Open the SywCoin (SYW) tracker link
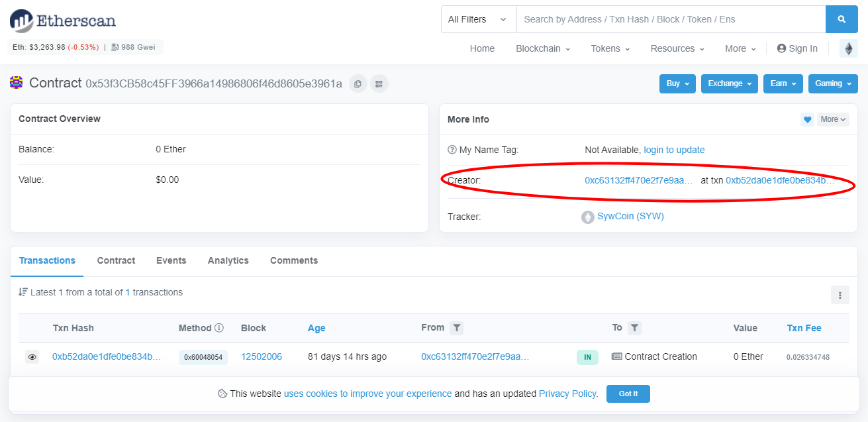The width and height of the screenshot is (868, 422). pos(630,216)
